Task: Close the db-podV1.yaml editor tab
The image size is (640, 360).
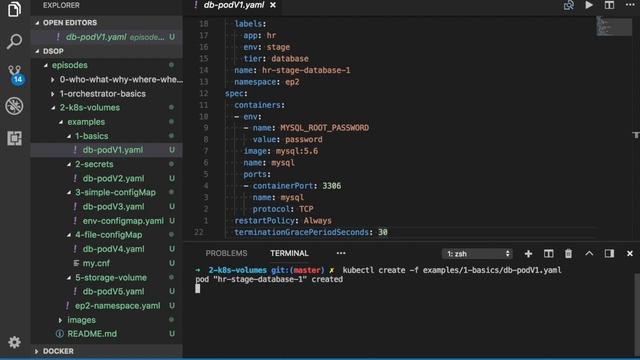Action: [273, 5]
